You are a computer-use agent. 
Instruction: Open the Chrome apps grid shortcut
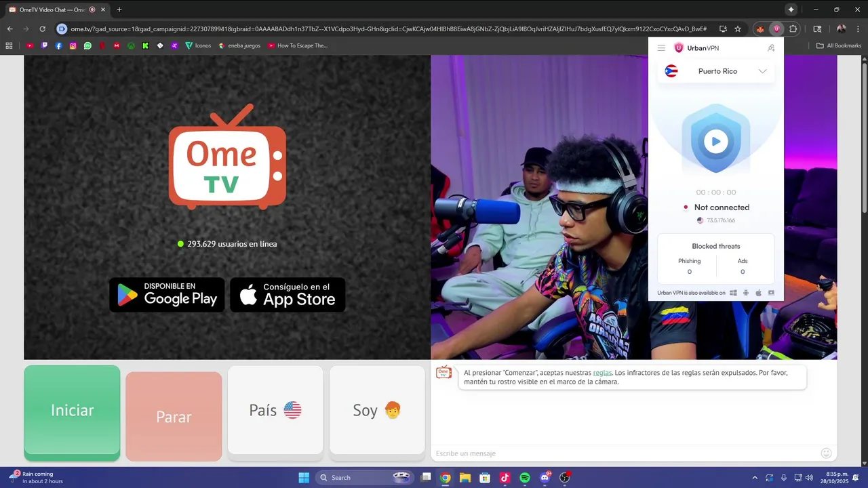click(9, 45)
